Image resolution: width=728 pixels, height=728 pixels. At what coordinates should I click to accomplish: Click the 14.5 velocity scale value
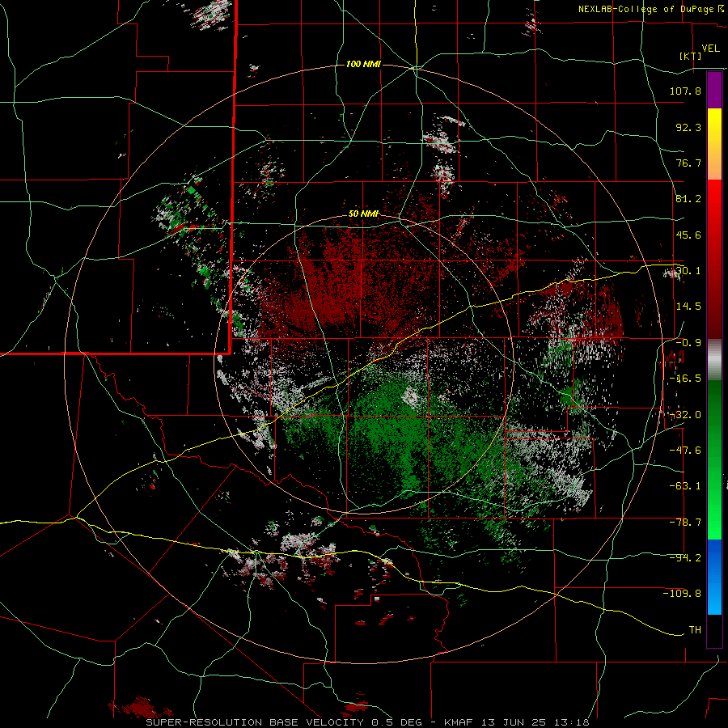tap(688, 306)
